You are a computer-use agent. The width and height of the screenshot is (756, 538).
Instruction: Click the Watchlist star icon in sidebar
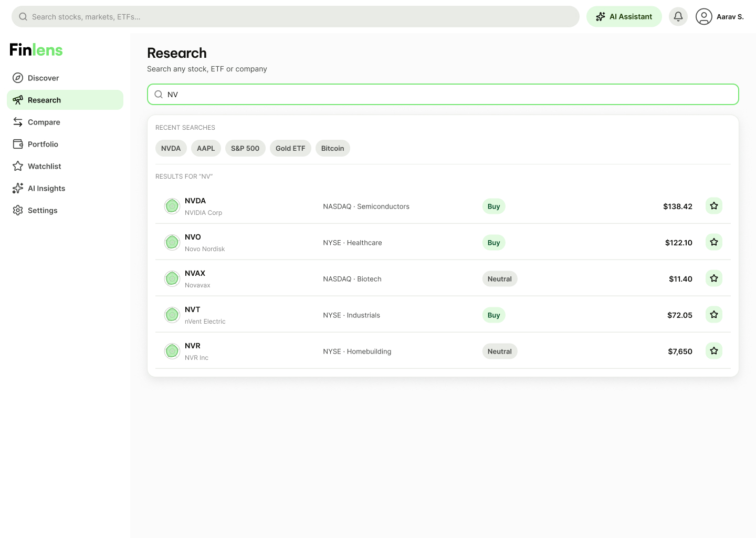coord(18,166)
